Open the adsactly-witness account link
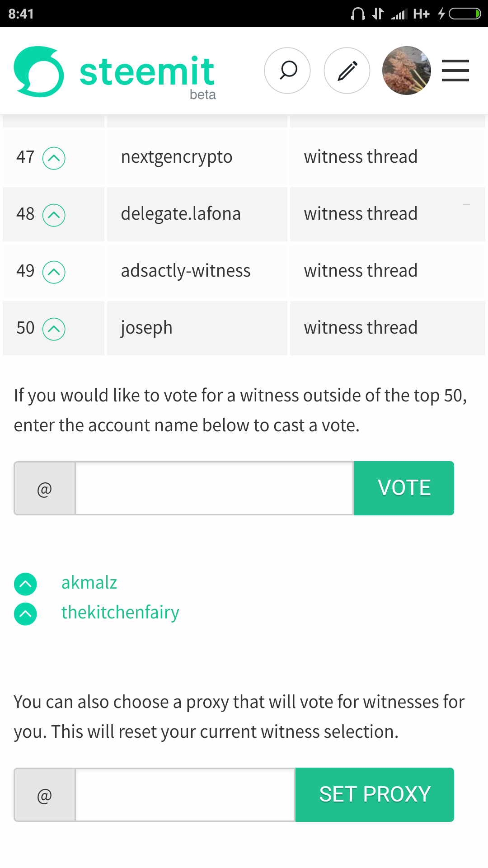This screenshot has width=488, height=868. coord(186,271)
